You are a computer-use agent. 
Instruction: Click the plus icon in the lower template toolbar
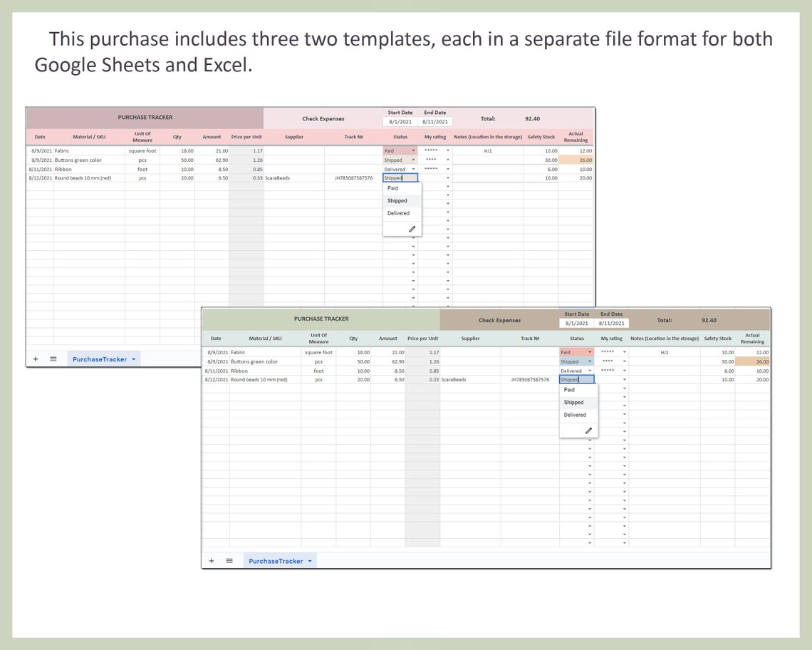click(212, 561)
